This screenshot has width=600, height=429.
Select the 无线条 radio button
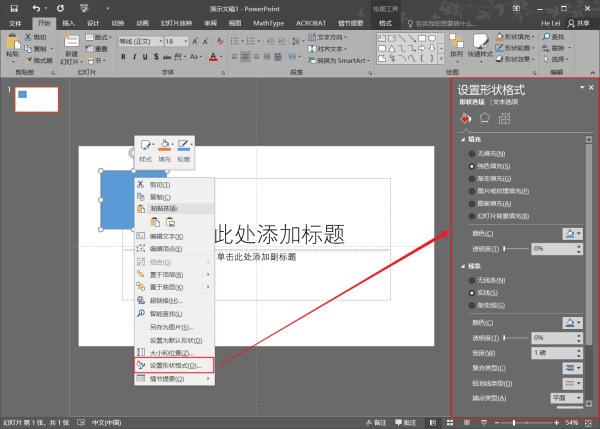point(471,282)
